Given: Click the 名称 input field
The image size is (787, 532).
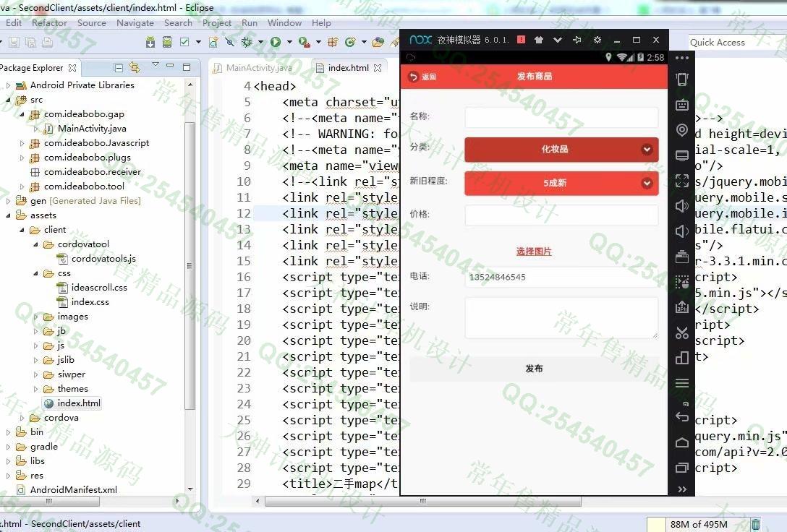Looking at the screenshot, I should click(561, 117).
